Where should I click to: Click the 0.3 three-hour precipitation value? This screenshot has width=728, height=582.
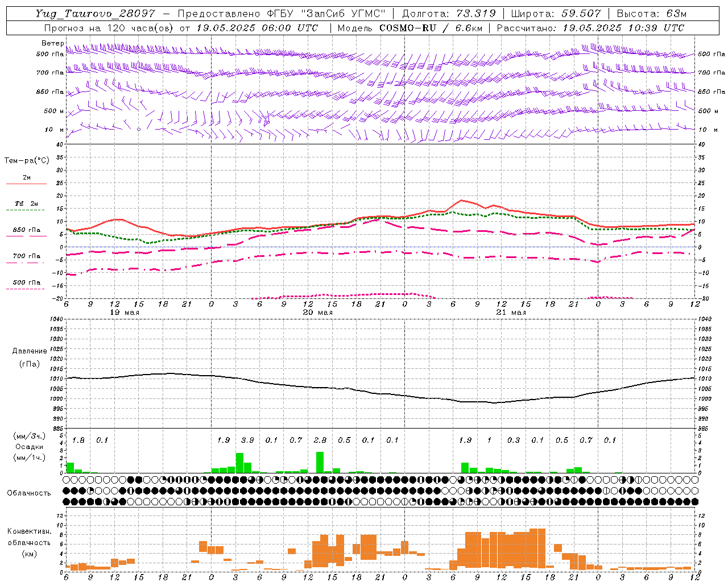click(x=514, y=440)
